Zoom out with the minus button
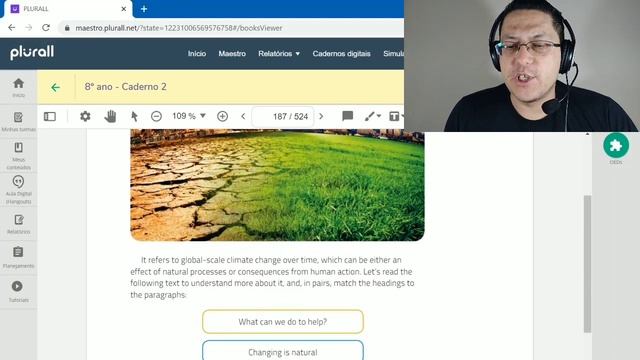This screenshot has width=640, height=360. 156,116
